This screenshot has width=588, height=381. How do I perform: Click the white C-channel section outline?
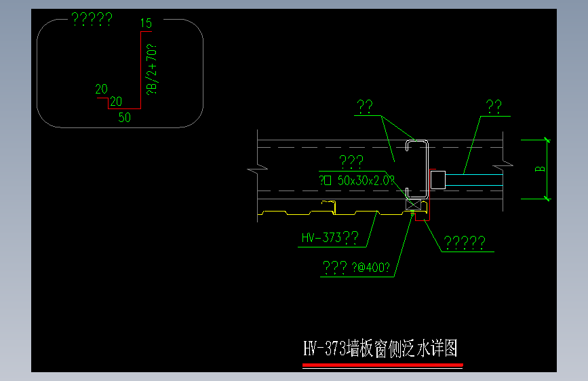417,169
